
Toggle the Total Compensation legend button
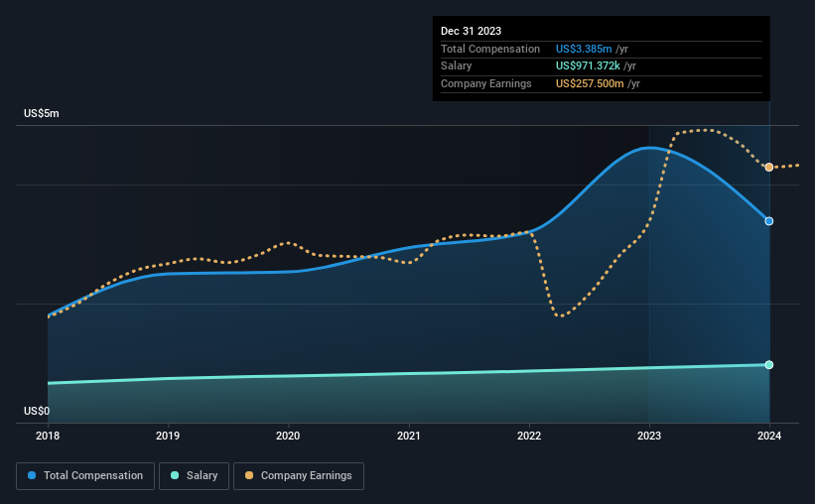point(85,476)
